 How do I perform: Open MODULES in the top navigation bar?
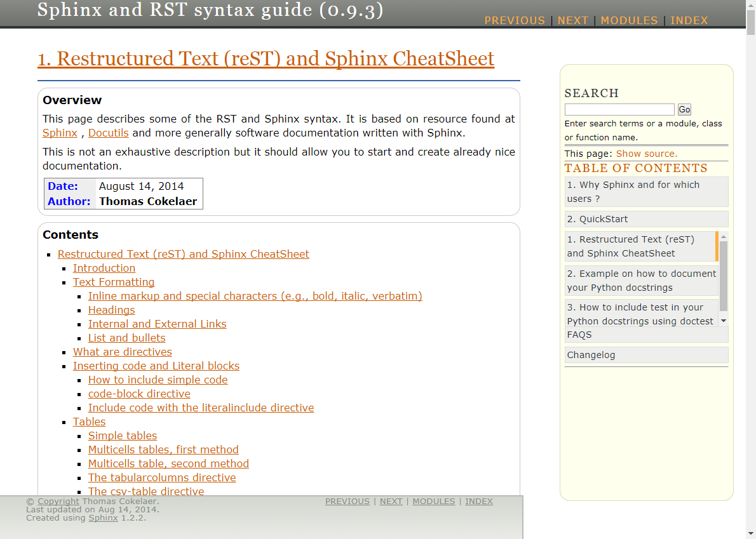click(x=628, y=20)
